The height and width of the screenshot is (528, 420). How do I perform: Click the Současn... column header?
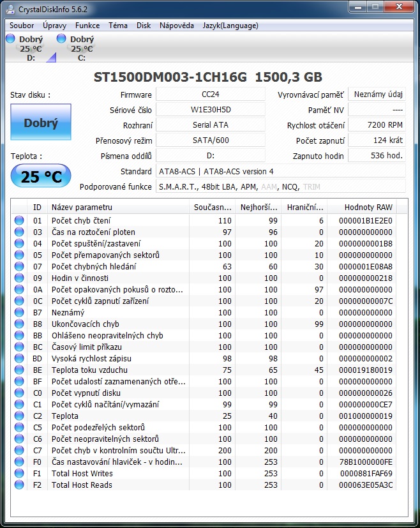[213, 207]
